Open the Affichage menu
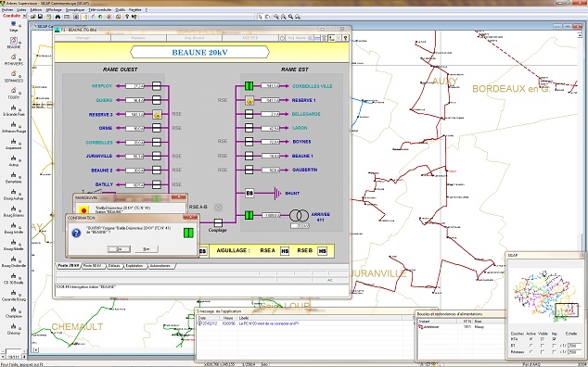Viewport: 588px width, 367px height. 54,10
